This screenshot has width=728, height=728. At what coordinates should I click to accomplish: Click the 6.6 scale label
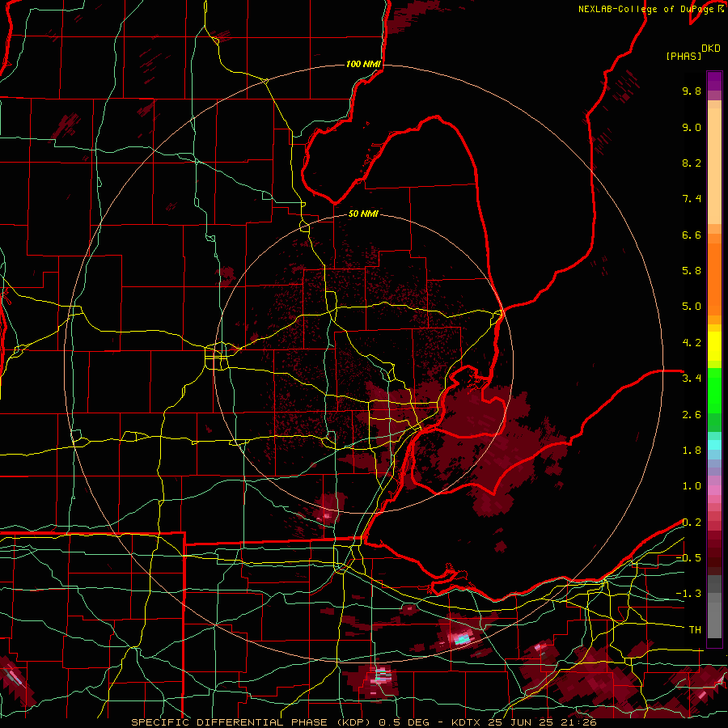[x=692, y=235]
